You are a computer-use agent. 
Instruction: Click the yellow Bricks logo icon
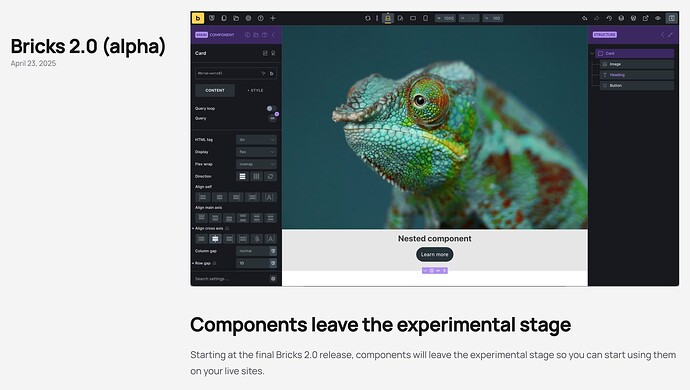click(x=198, y=18)
